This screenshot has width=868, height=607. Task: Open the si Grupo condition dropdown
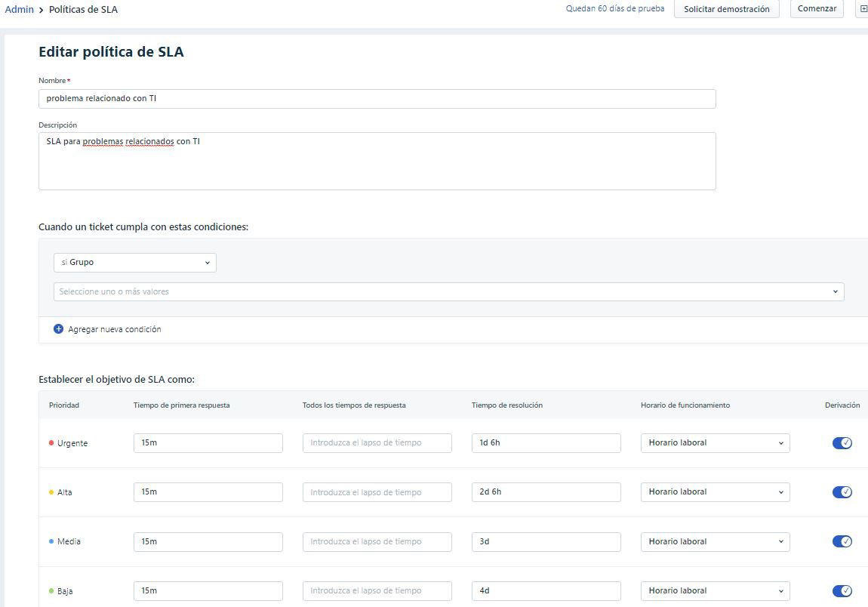pos(134,262)
